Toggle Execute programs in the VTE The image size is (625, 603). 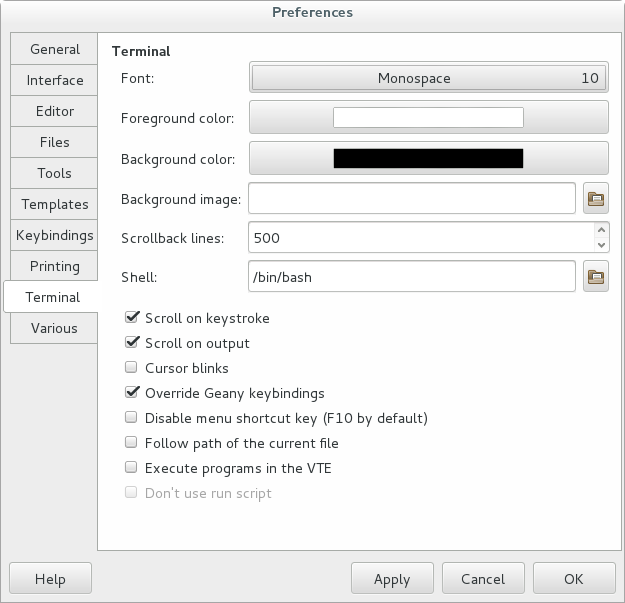pyautogui.click(x=131, y=467)
